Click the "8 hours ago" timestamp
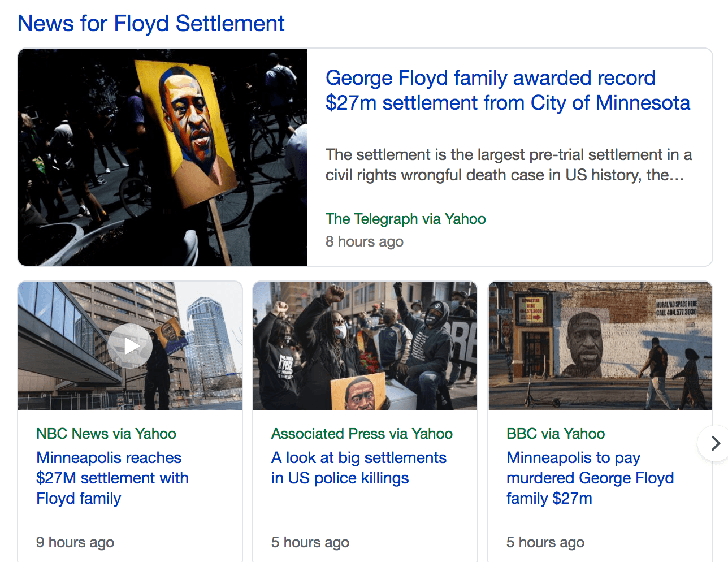Viewport: 728px width, 562px height. coord(364,241)
